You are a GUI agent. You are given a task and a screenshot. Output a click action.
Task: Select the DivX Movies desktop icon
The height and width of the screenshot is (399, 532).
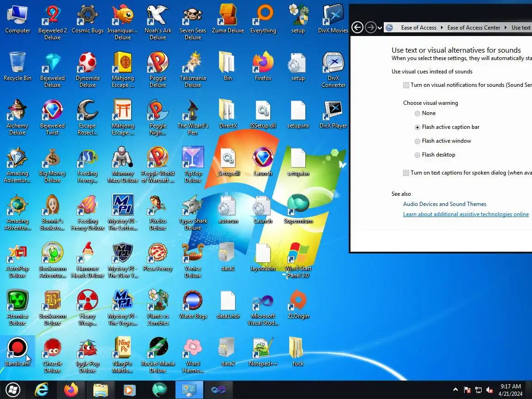pos(333,18)
